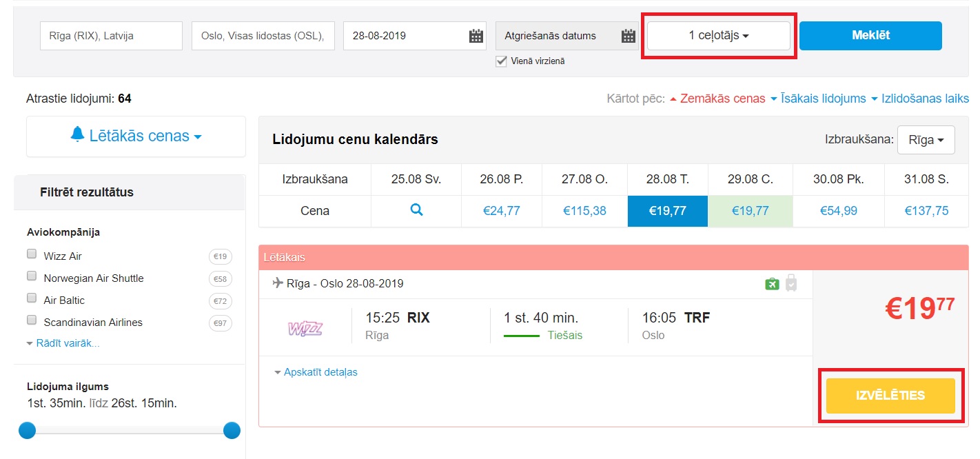This screenshot has width=980, height=459.
Task: Enable the Norwegian Air Shuttle filter
Action: click(x=32, y=276)
